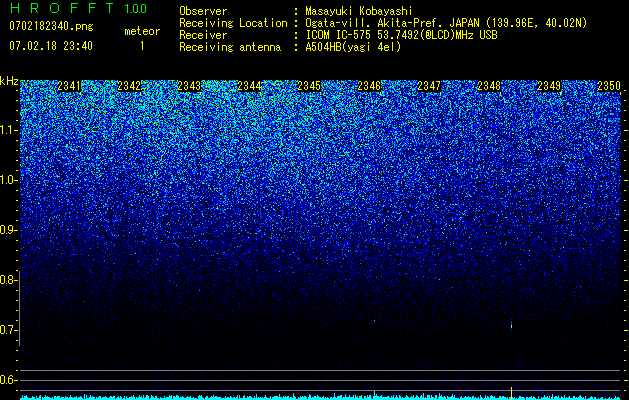Screen dimensions: 629x400
Task: Select the filename 0702182340.png
Action: click(51, 26)
